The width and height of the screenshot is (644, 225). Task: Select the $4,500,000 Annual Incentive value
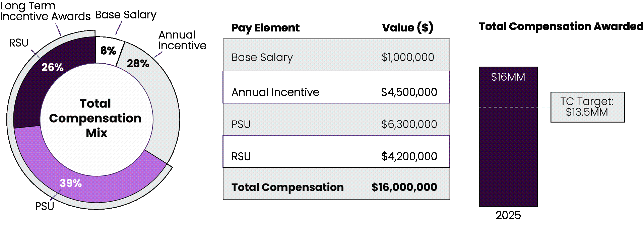[409, 92]
